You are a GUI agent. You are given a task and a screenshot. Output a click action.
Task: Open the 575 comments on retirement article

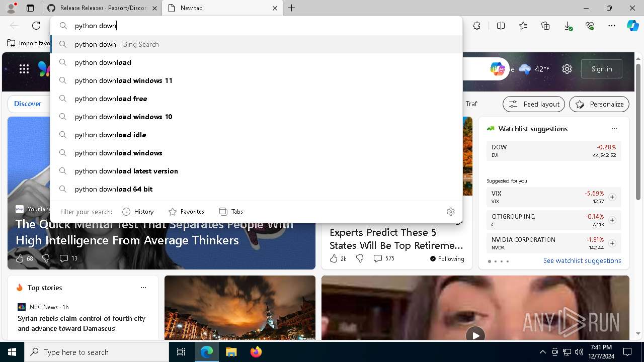coord(384,258)
